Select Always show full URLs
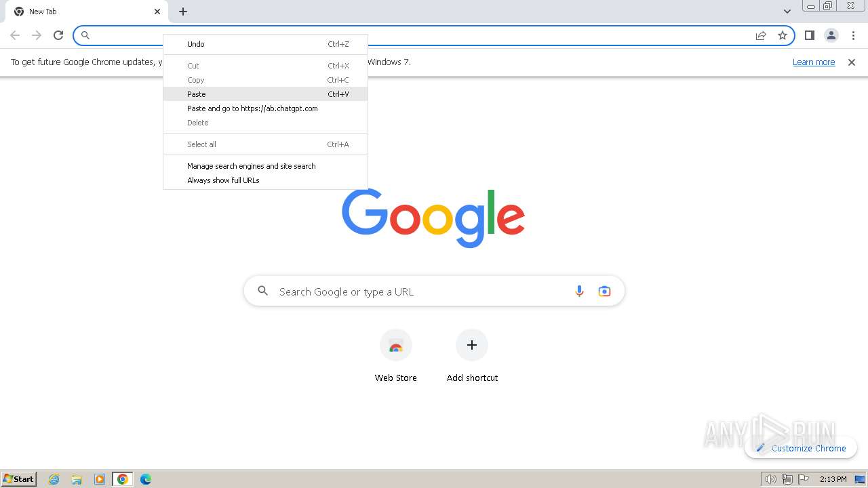Viewport: 868px width, 488px height. [x=265, y=180]
